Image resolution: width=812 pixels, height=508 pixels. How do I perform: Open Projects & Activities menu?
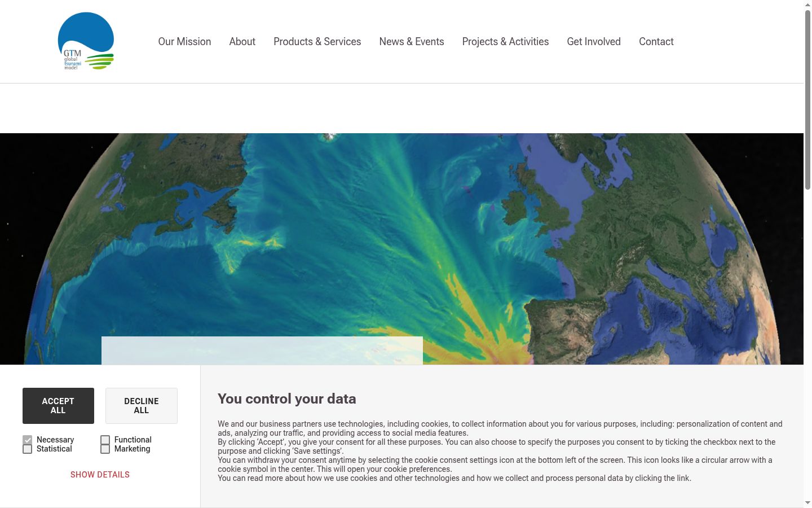[505, 42]
